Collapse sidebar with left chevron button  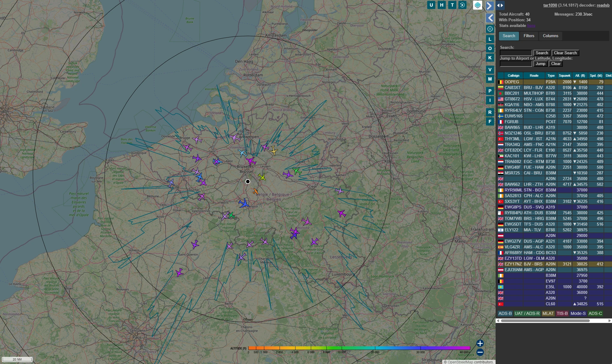tap(490, 18)
